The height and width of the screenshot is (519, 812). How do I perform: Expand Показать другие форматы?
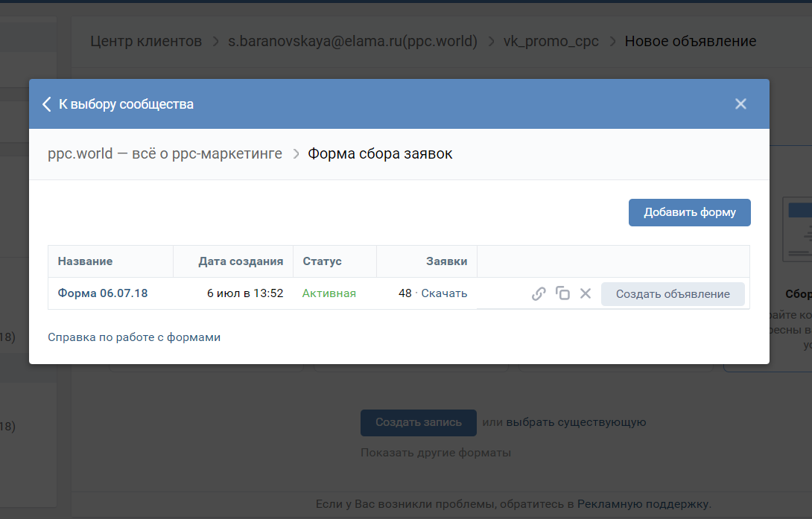pyautogui.click(x=436, y=453)
